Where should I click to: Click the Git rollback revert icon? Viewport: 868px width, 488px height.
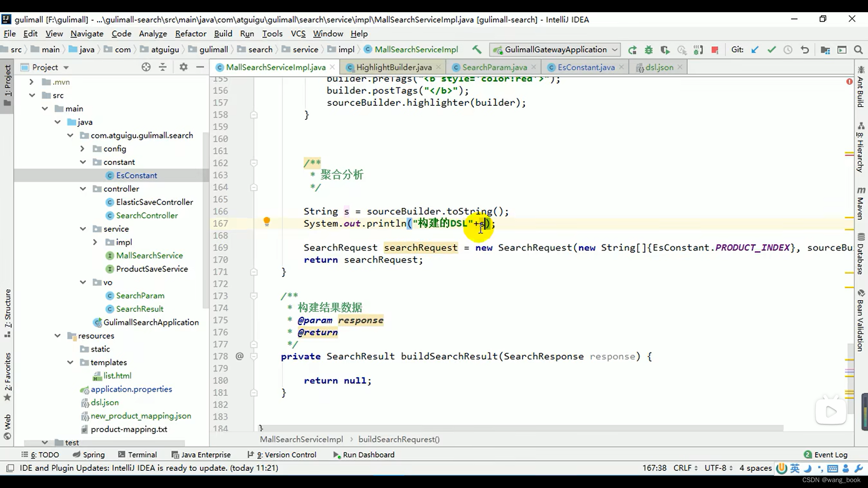[x=805, y=50]
